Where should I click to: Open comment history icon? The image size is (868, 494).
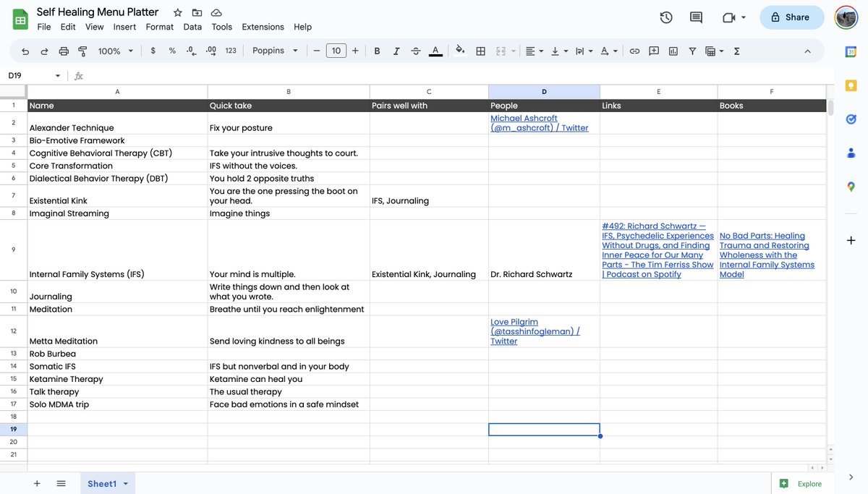click(x=696, y=17)
